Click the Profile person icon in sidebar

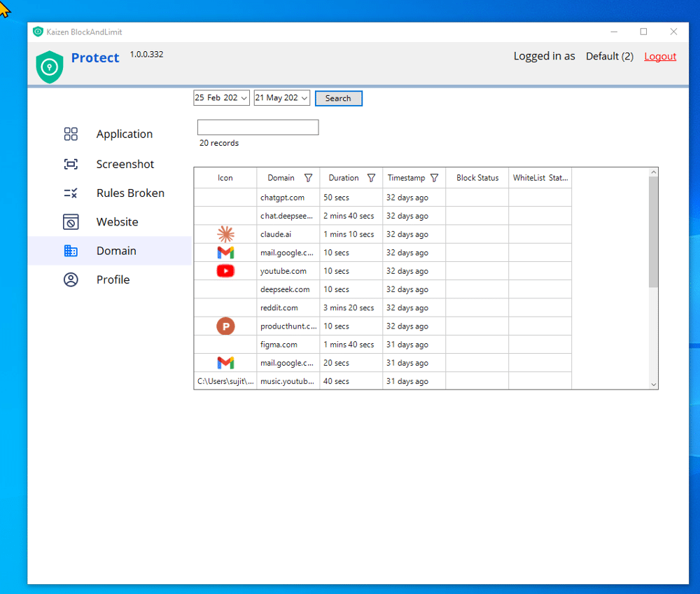(71, 279)
